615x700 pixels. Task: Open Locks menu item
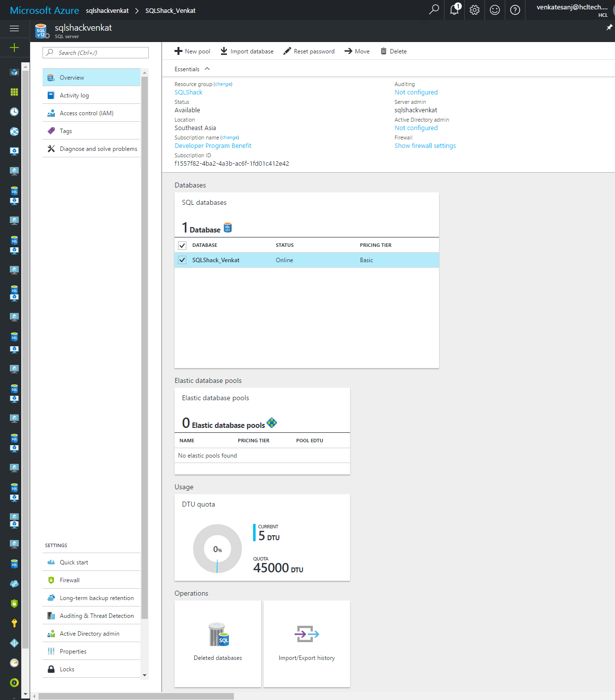point(91,669)
